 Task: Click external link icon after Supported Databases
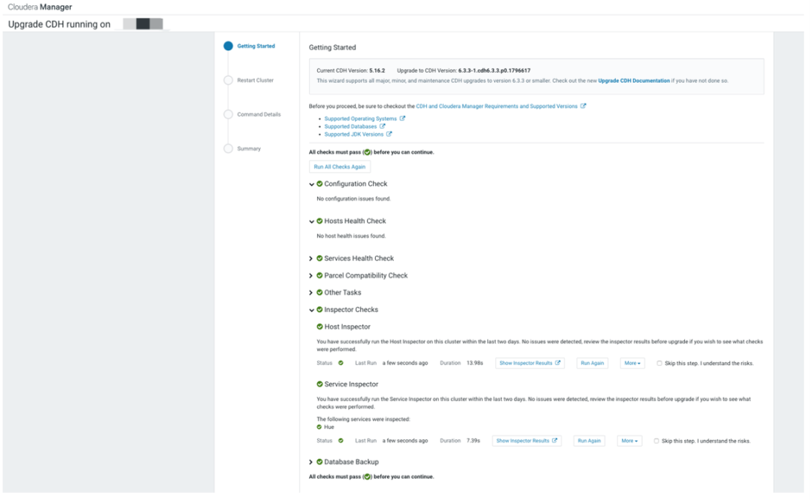point(382,125)
